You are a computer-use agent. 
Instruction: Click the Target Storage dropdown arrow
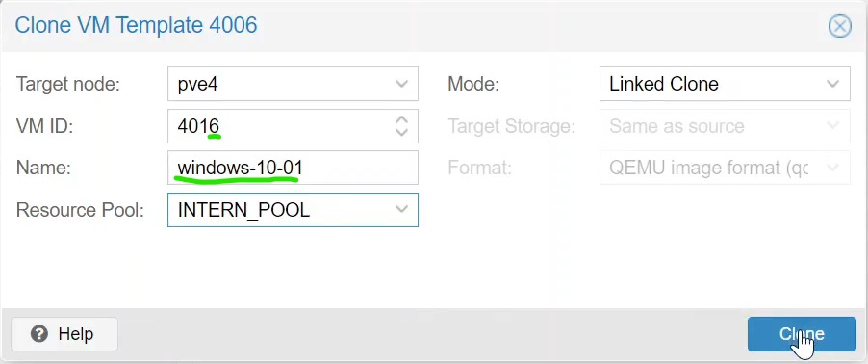pos(832,126)
